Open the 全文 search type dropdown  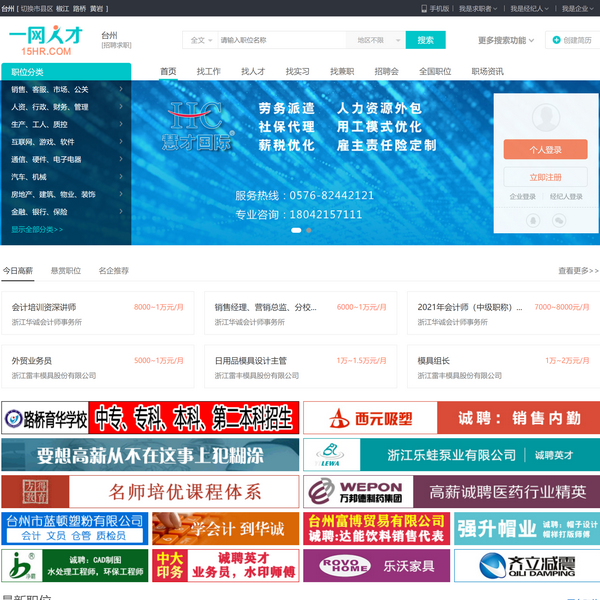click(198, 40)
